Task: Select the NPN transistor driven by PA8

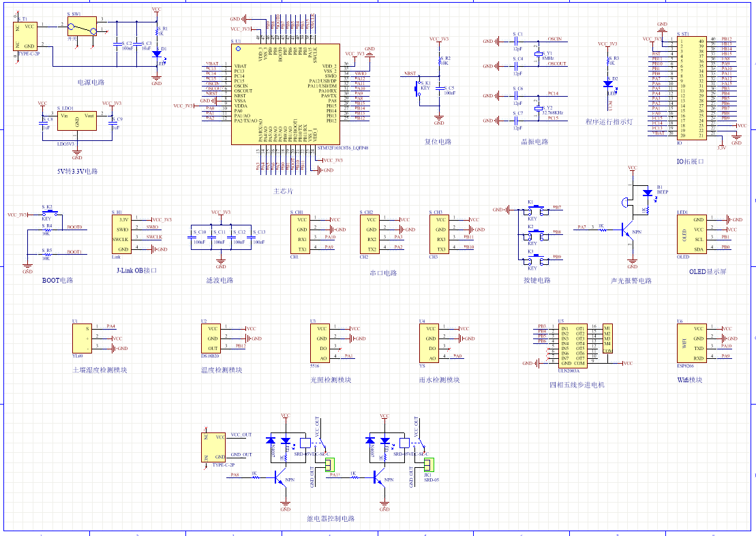Action: pyautogui.click(x=280, y=477)
